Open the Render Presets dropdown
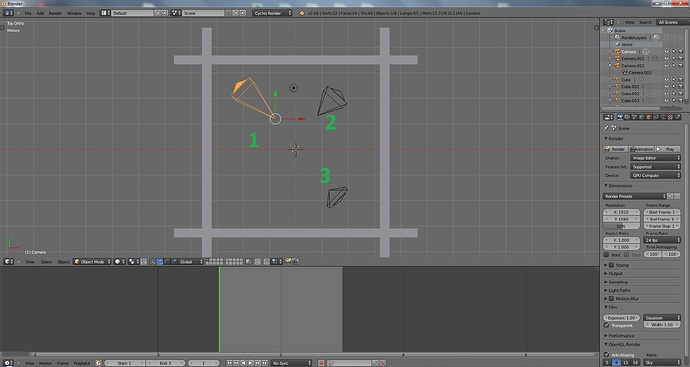This screenshot has width=690, height=367. click(635, 196)
